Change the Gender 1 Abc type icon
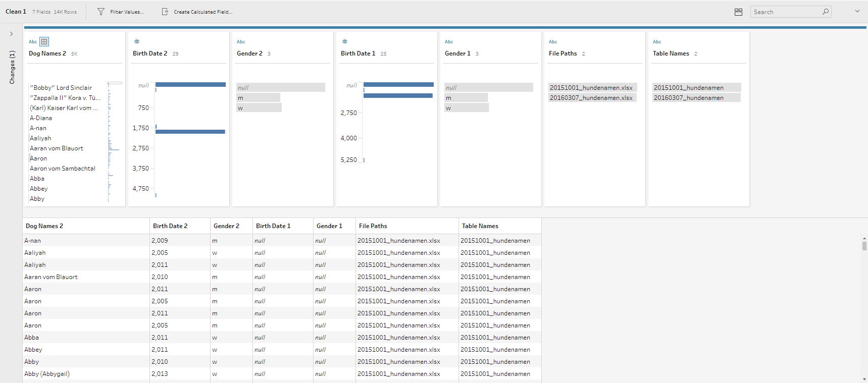Image resolution: width=868 pixels, height=383 pixels. point(449,42)
